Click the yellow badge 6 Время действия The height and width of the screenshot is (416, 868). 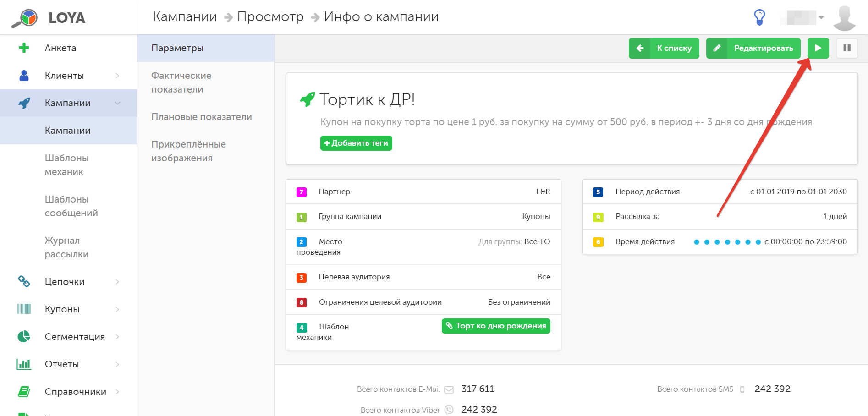[x=598, y=242]
